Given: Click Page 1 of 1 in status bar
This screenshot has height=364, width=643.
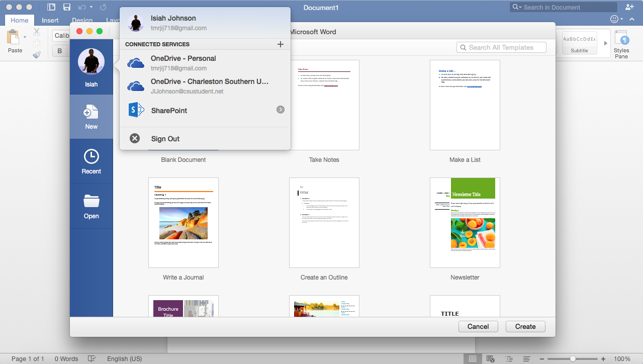Looking at the screenshot, I should point(28,358).
